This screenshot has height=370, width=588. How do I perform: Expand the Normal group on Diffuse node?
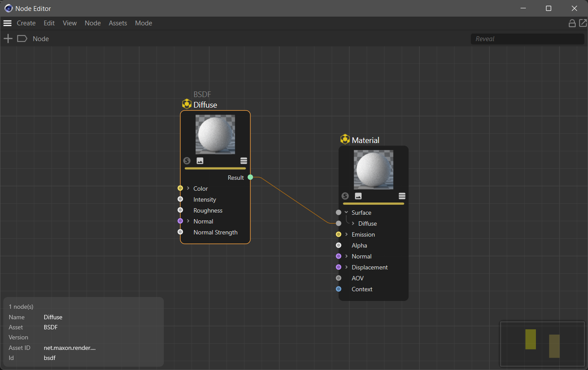tap(188, 221)
